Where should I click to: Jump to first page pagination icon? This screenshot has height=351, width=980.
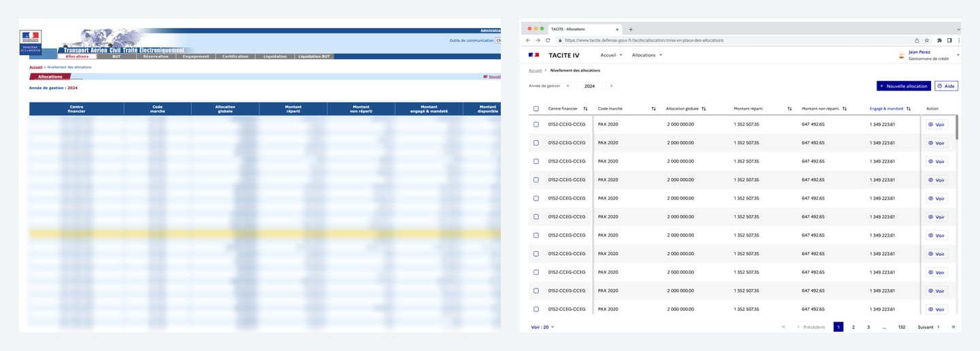coord(783,327)
